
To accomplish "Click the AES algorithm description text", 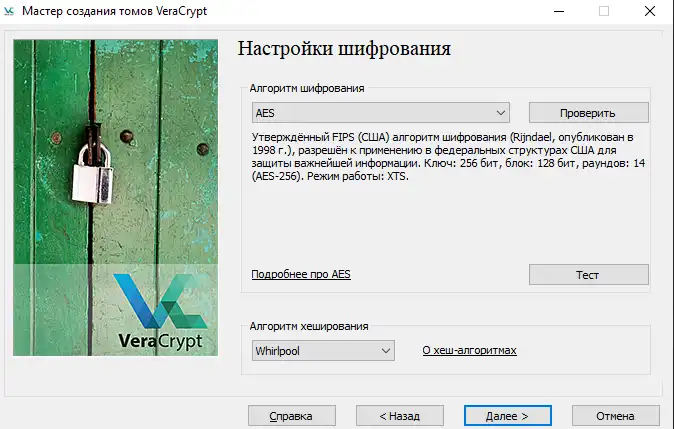I will tap(450, 154).
